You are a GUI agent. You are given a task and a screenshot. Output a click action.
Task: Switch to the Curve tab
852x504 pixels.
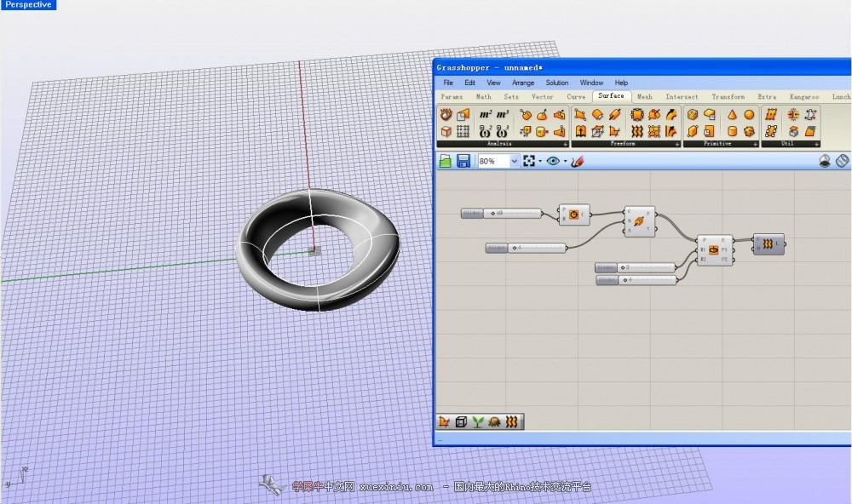(x=576, y=97)
